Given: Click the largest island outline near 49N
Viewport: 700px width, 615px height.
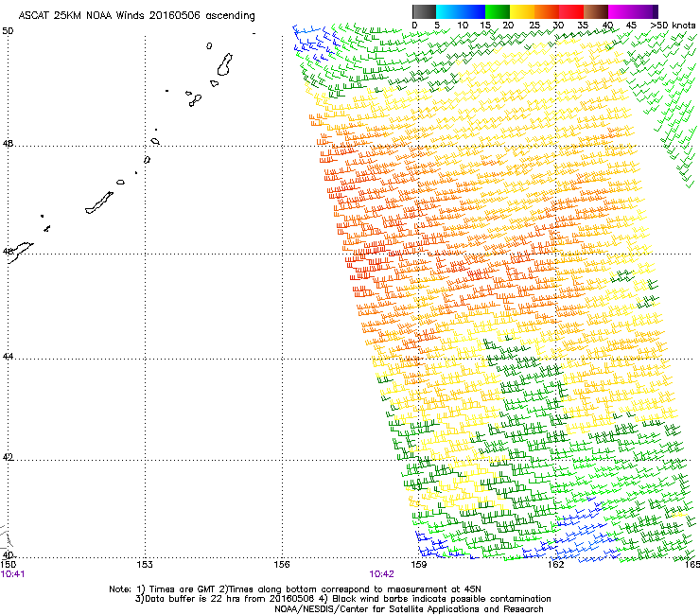Looking at the screenshot, I should tap(224, 64).
